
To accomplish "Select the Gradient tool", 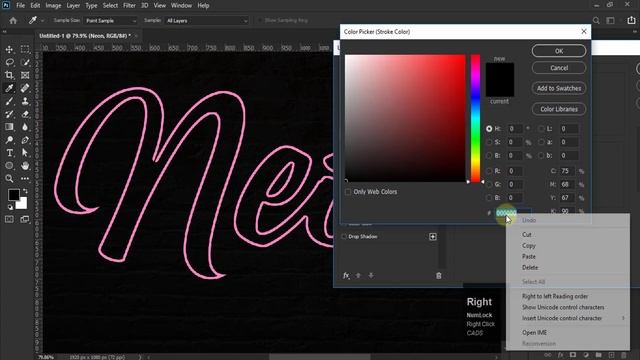I will (x=9, y=127).
